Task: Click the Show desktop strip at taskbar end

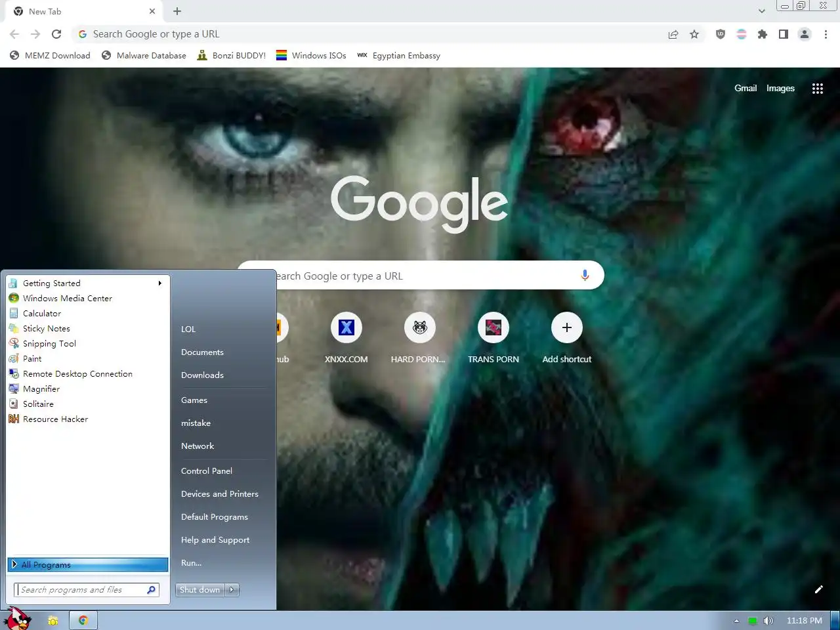Action: coord(835,620)
